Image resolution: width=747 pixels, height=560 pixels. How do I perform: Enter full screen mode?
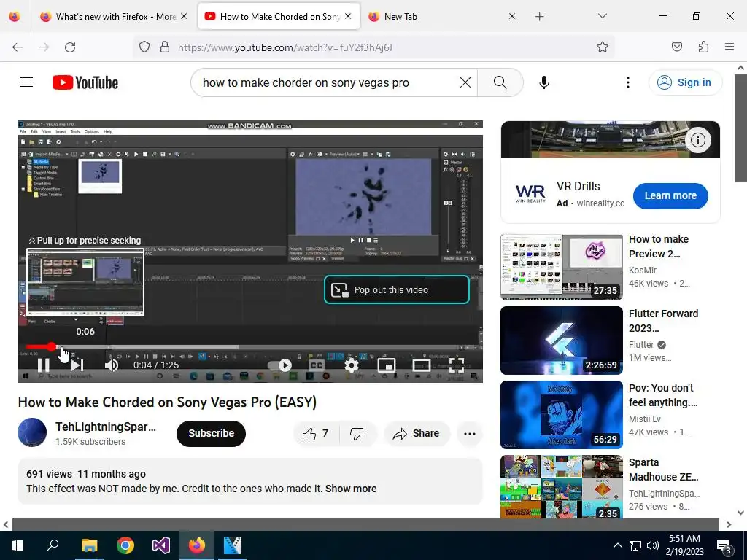pyautogui.click(x=457, y=365)
